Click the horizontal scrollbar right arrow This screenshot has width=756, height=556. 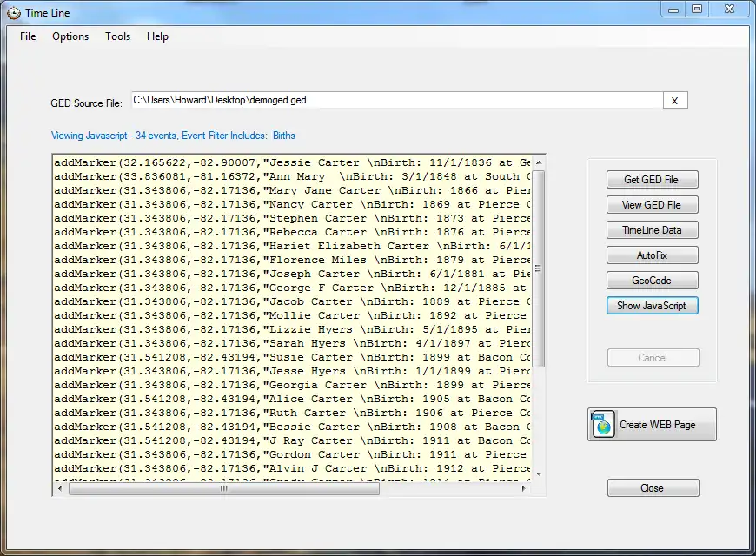(x=524, y=488)
